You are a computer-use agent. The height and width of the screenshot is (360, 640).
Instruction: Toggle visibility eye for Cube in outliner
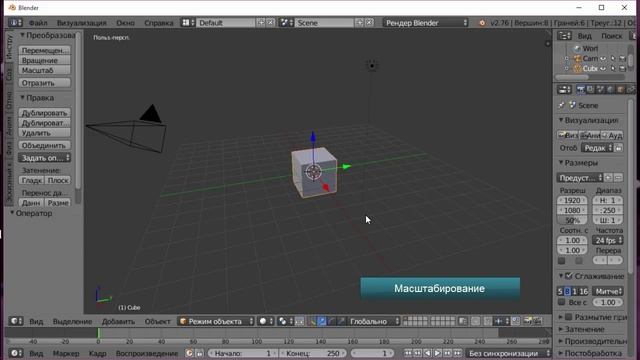pyautogui.click(x=603, y=69)
